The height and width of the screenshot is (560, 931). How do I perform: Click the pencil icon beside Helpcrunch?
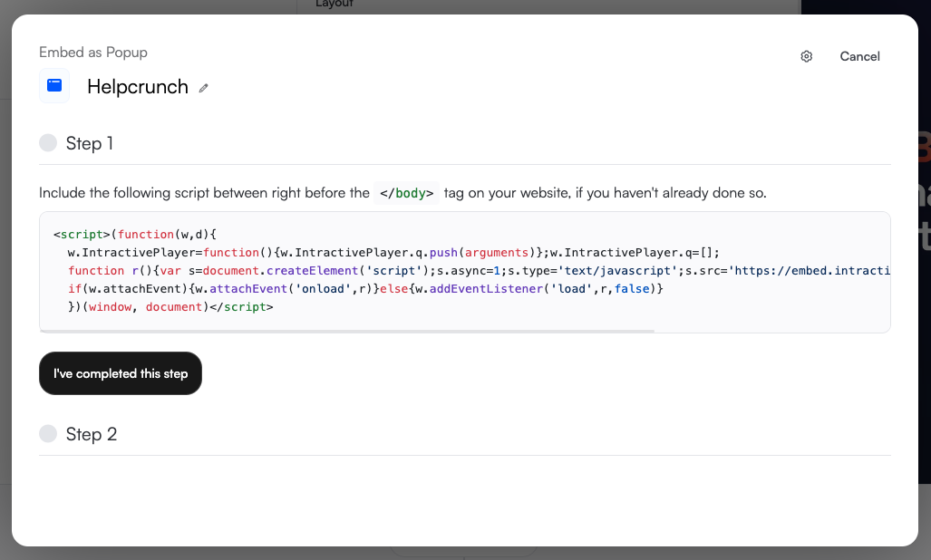(204, 88)
